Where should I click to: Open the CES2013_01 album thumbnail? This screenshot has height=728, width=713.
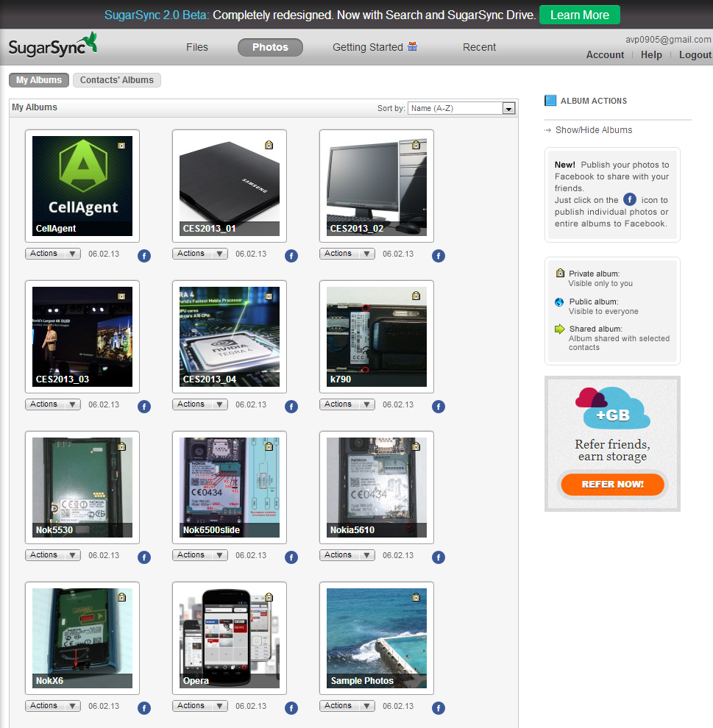click(230, 186)
